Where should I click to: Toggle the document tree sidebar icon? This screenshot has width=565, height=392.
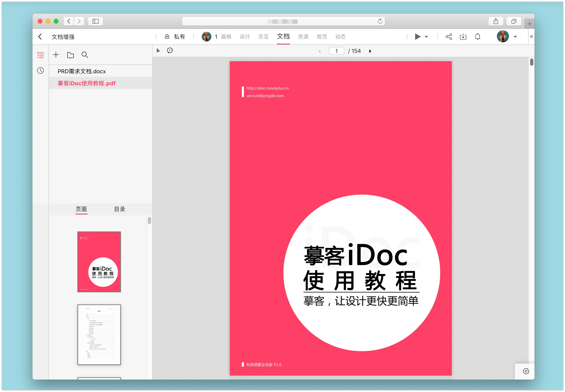[40, 55]
